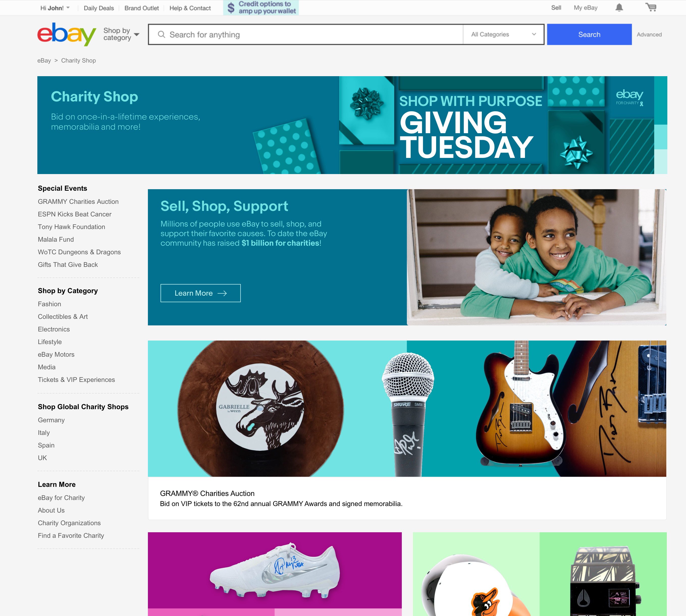686x616 pixels.
Task: Go to the eBay breadcrumb link
Action: [x=44, y=61]
